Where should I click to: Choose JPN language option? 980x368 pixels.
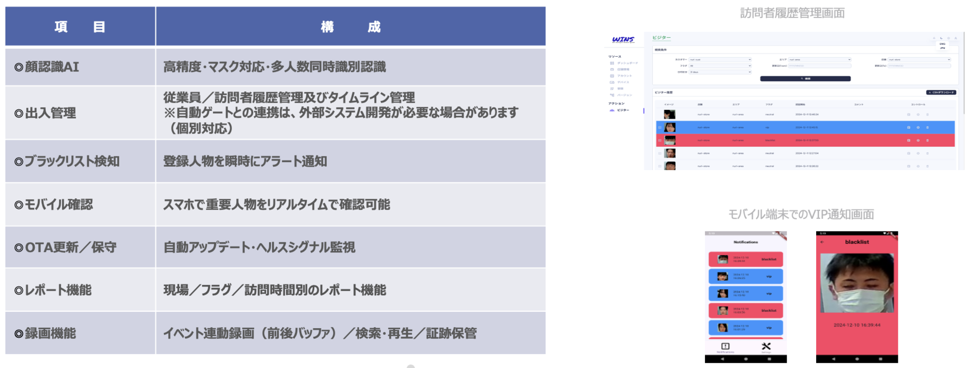coord(943,48)
